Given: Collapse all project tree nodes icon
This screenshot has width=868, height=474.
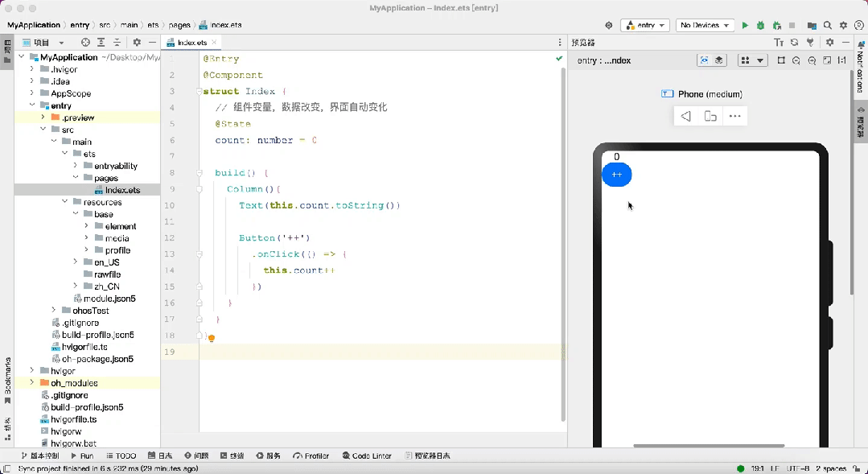Looking at the screenshot, I should tap(117, 42).
